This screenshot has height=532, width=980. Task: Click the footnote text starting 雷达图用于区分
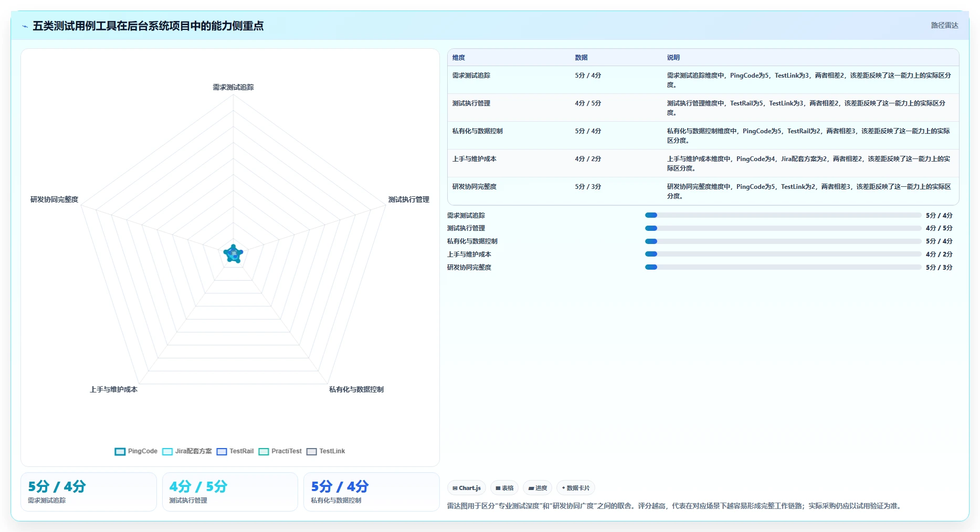[675, 506]
